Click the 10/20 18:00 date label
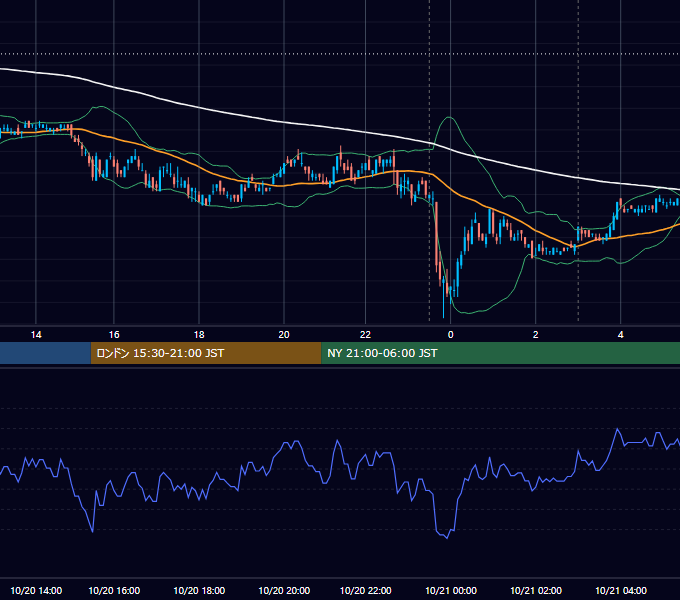Screen dimensions: 680x600 [199, 590]
